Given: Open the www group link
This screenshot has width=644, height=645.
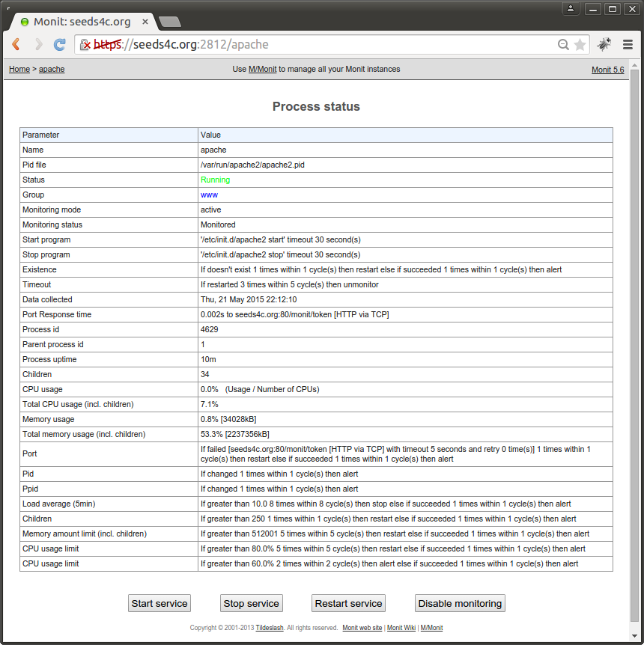Looking at the screenshot, I should click(209, 195).
